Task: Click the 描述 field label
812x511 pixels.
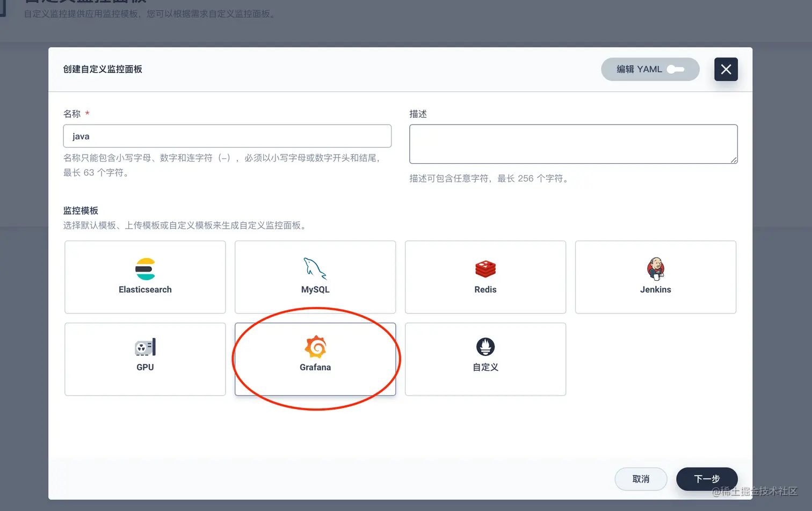Action: coord(418,114)
